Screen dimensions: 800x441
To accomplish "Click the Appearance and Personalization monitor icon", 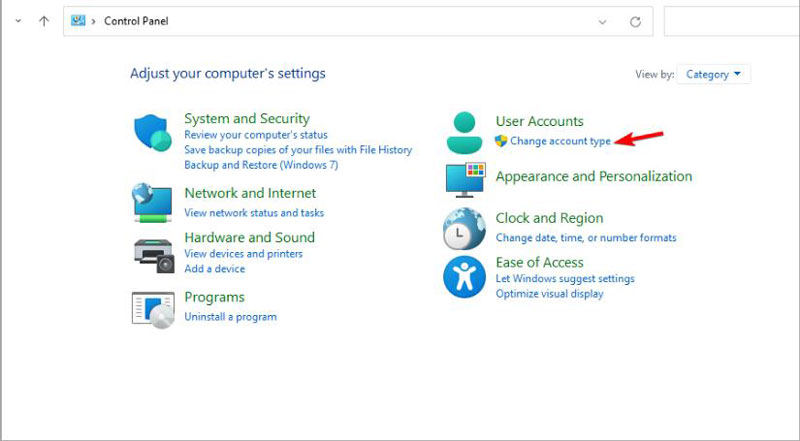I will [x=465, y=180].
